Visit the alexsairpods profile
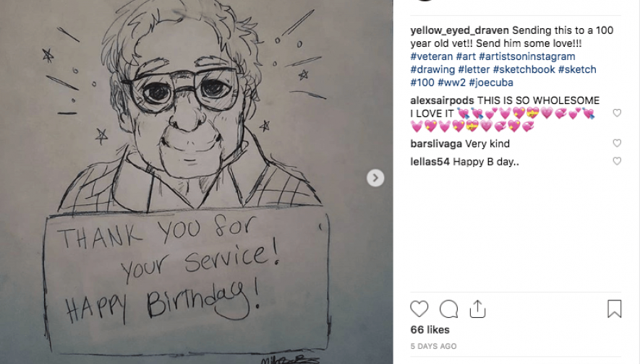Screen dimensions: 640x364 442,100
